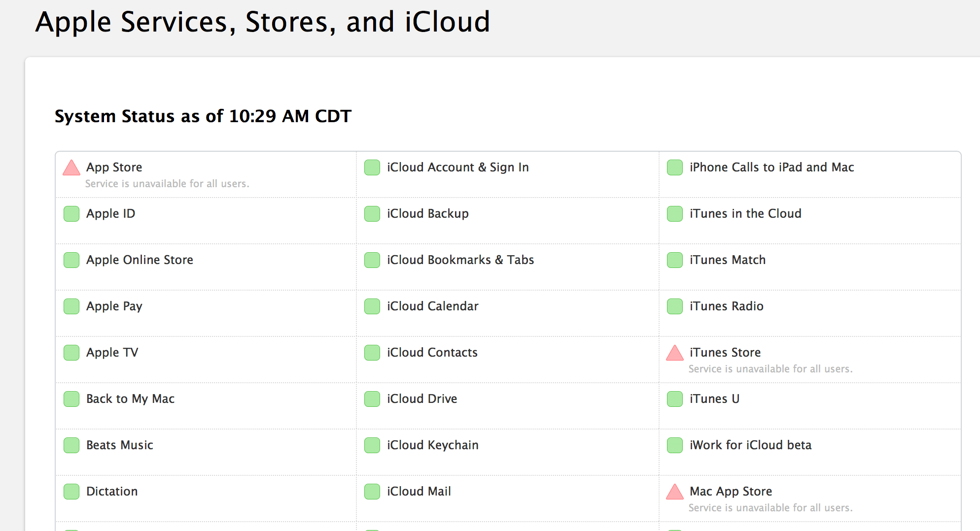Select the Apple Online Store label
The image size is (980, 531).
click(140, 260)
